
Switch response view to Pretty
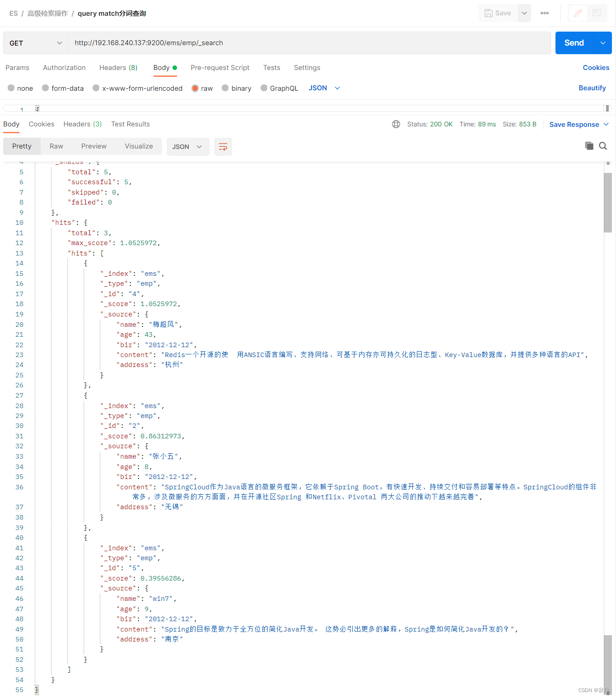[22, 146]
